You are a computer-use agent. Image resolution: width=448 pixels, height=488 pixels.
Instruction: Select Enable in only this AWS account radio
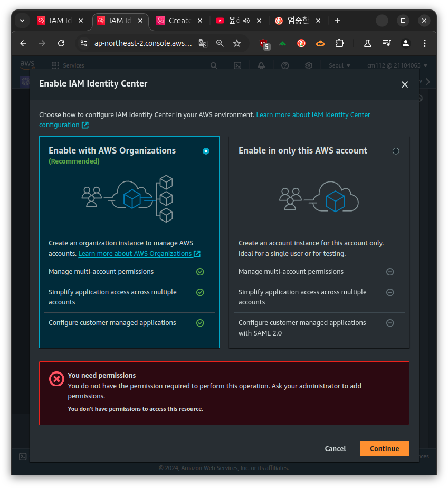point(396,151)
